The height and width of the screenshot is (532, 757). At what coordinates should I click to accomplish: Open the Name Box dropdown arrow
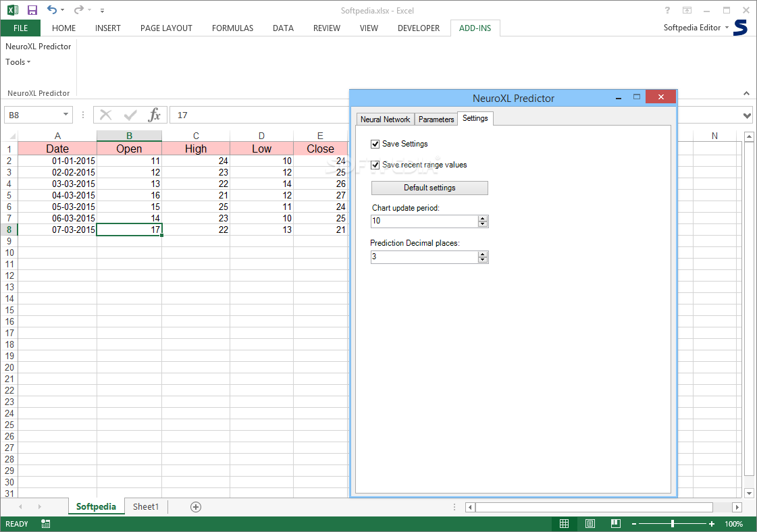(x=66, y=114)
